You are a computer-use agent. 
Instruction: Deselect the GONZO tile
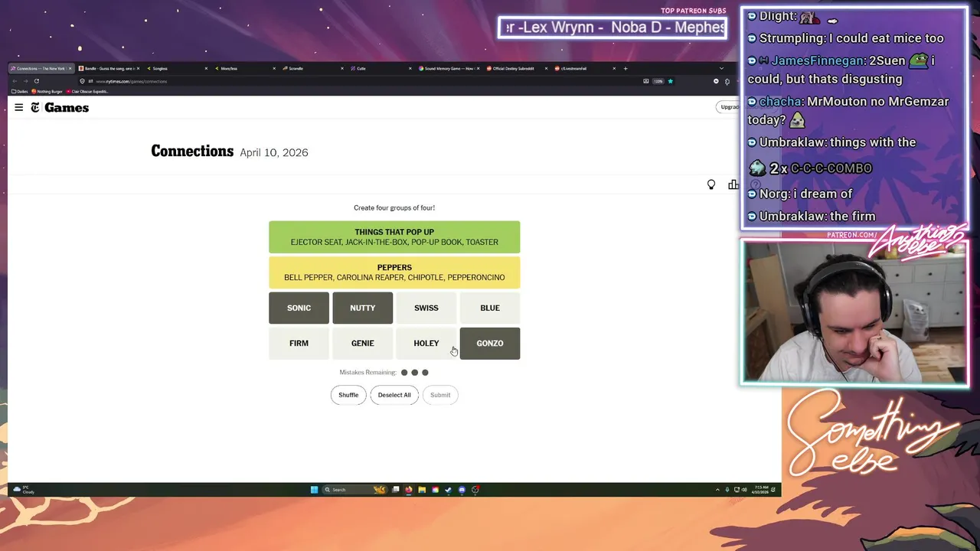pyautogui.click(x=490, y=343)
